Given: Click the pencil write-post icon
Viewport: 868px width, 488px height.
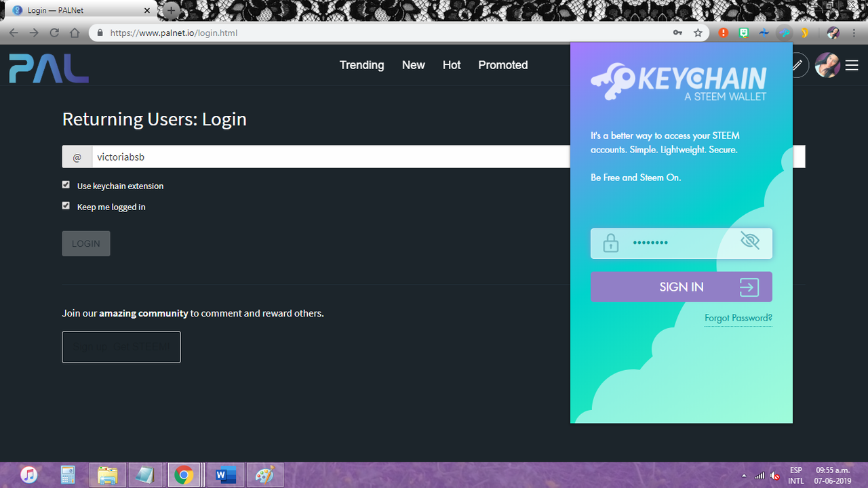Looking at the screenshot, I should [797, 65].
